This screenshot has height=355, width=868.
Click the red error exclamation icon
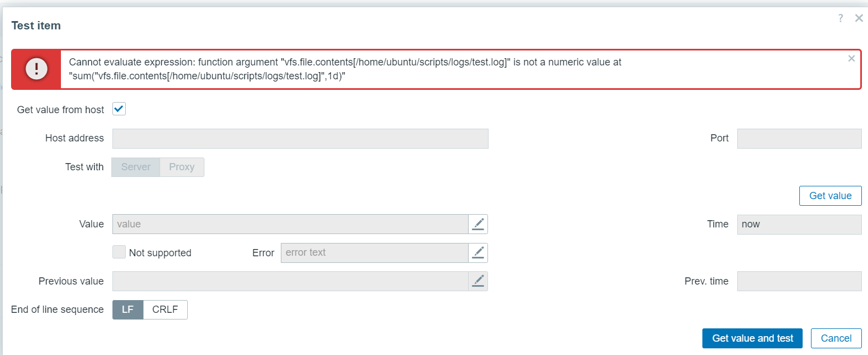coord(37,69)
